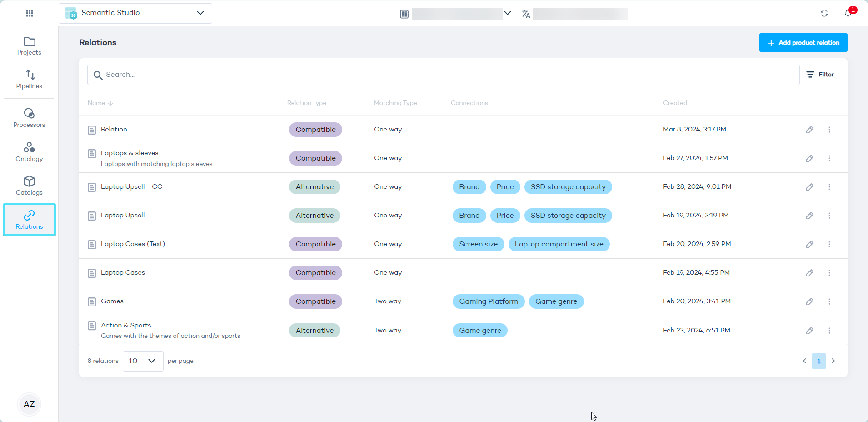Click Add product relation button
Image resolution: width=868 pixels, height=422 pixels.
(803, 43)
